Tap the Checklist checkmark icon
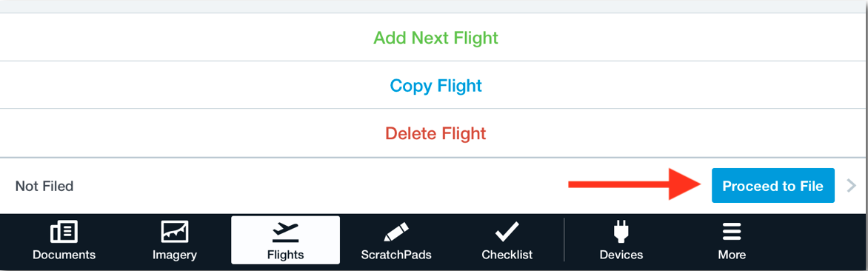The image size is (868, 271). [x=507, y=232]
